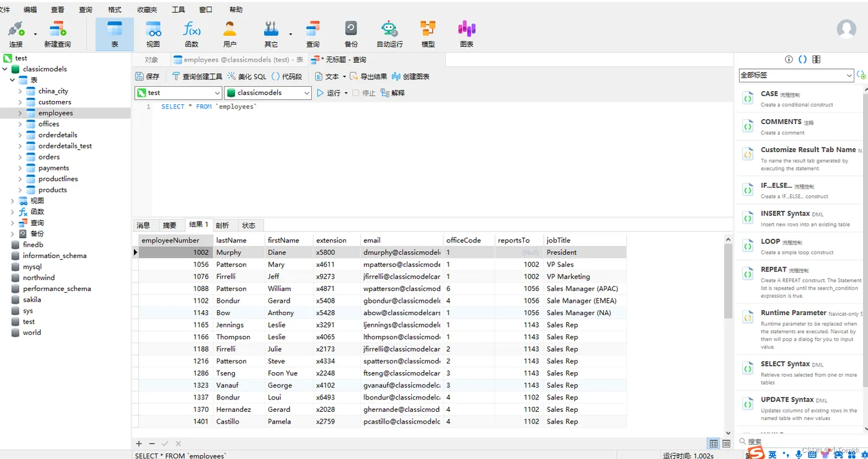Insert the CASE snippet
The image size is (868, 459).
pyautogui.click(x=800, y=99)
